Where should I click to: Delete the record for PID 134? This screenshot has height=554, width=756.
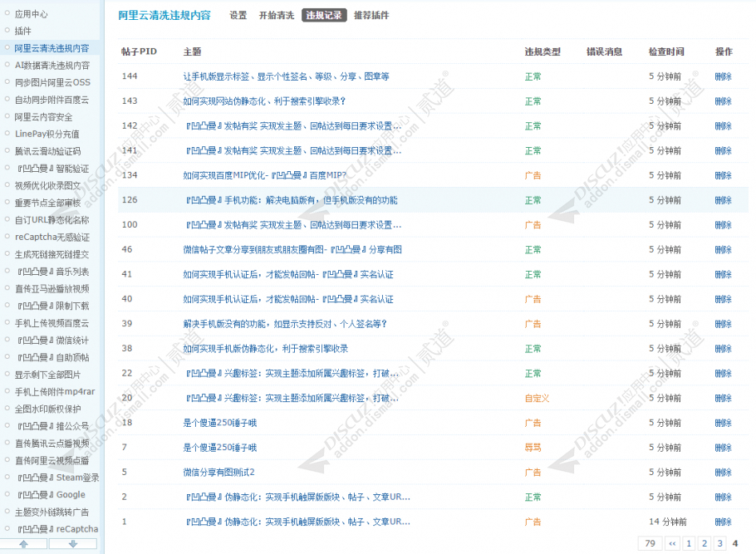[x=724, y=175]
